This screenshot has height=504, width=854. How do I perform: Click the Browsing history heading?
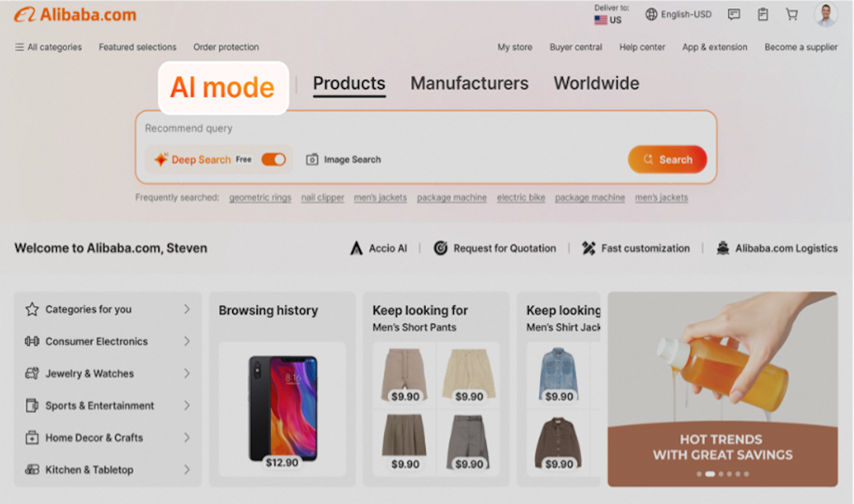268,310
